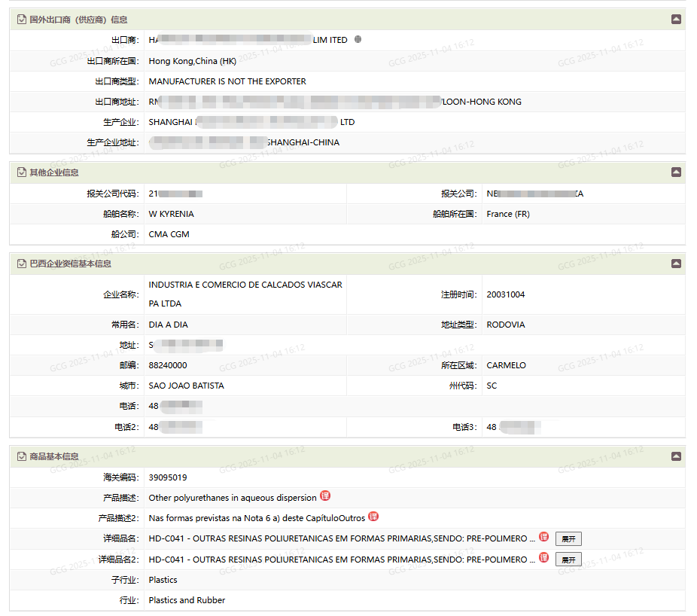Click the company name INDUSTRIA E COMERCIO DE CALCADOS

coord(245,285)
